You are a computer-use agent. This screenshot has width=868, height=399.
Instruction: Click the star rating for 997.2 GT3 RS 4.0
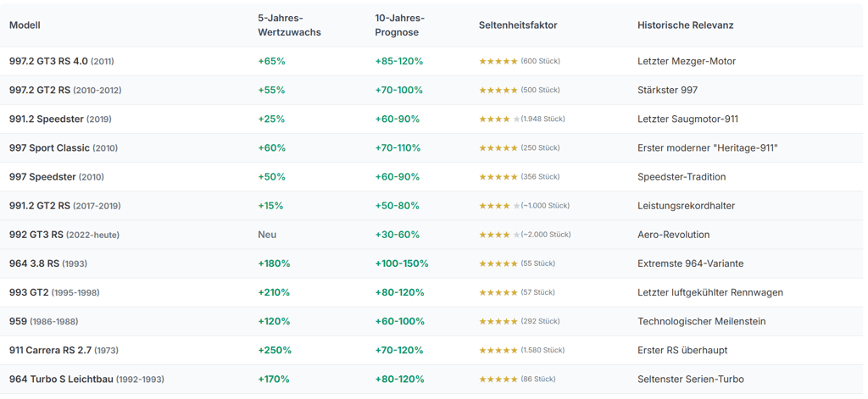498,62
